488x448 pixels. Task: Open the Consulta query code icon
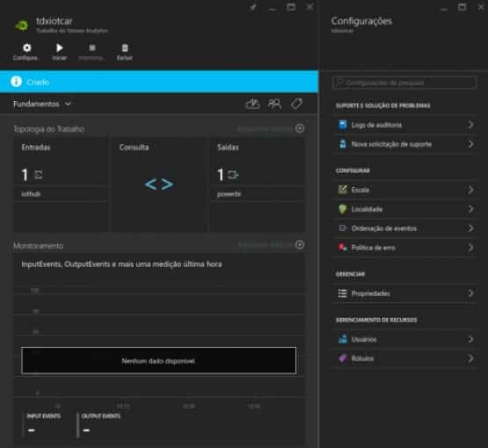click(x=159, y=184)
